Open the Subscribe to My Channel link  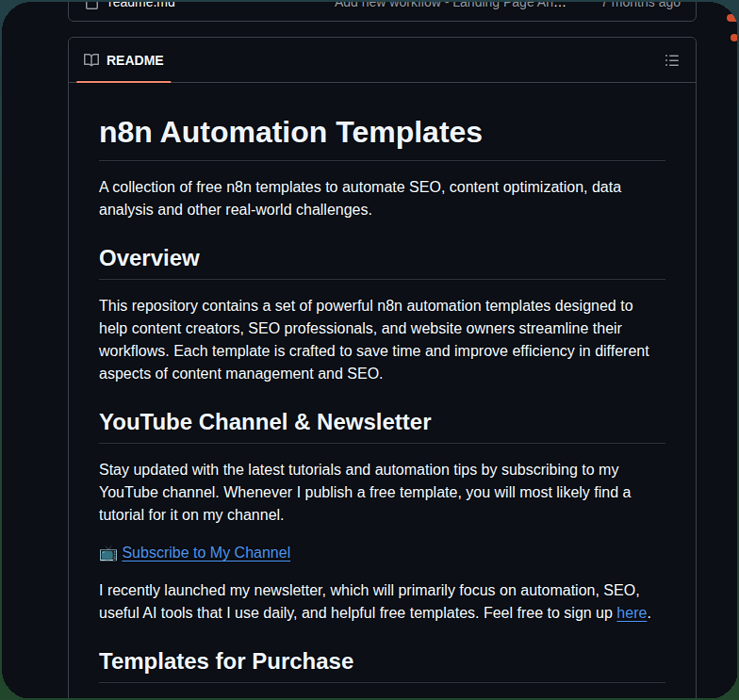pyautogui.click(x=205, y=552)
